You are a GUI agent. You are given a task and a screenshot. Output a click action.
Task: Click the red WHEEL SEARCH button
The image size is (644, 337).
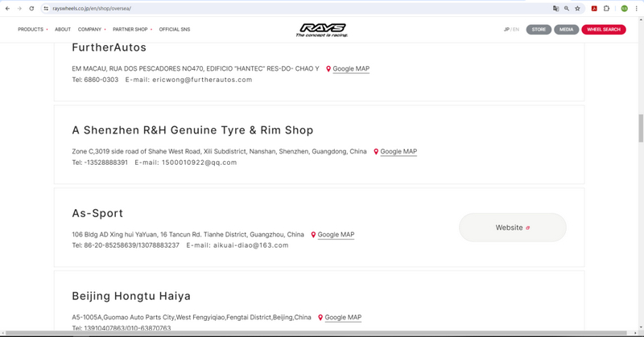(603, 30)
